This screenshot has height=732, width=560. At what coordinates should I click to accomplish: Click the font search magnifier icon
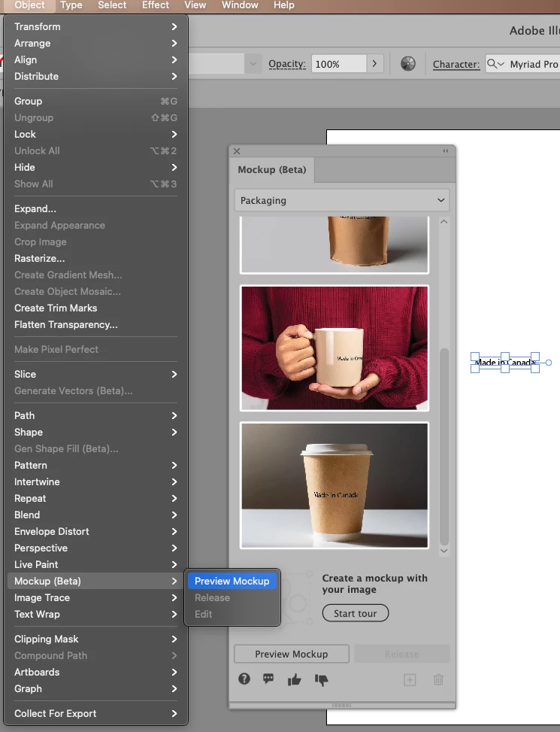click(495, 64)
